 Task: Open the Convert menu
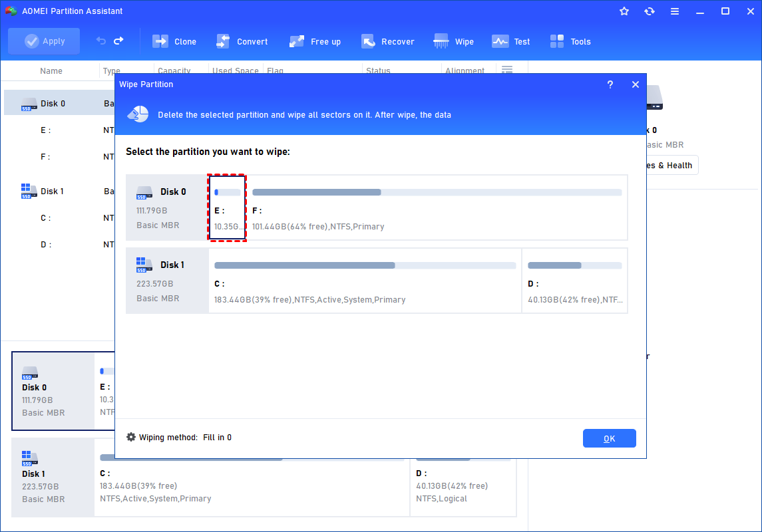(242, 42)
